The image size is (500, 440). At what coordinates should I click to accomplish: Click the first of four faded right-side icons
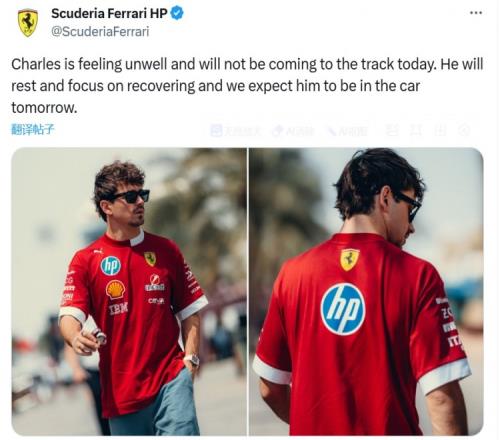coord(392,130)
